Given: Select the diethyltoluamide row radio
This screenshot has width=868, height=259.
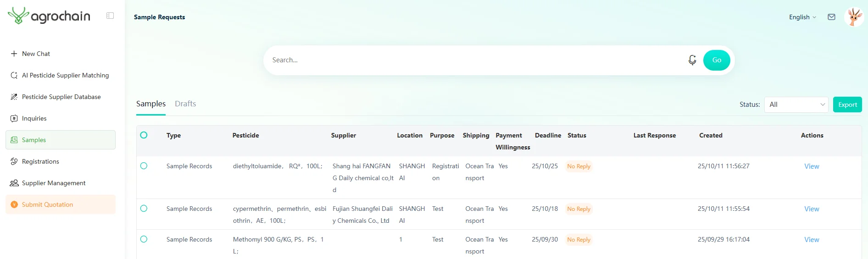Looking at the screenshot, I should (x=144, y=165).
